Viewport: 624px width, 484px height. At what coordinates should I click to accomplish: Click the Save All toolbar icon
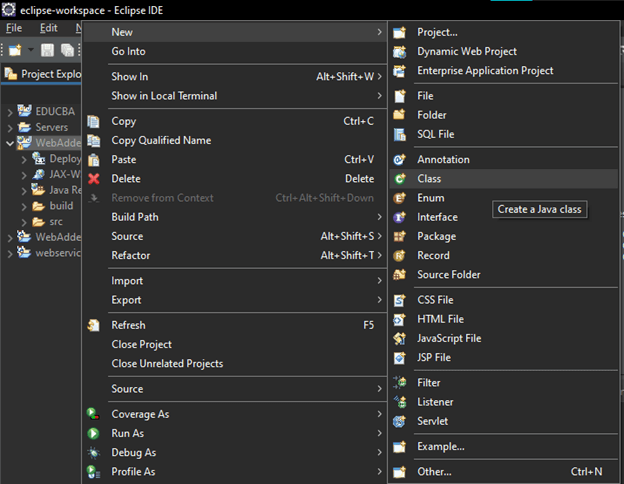pos(67,50)
